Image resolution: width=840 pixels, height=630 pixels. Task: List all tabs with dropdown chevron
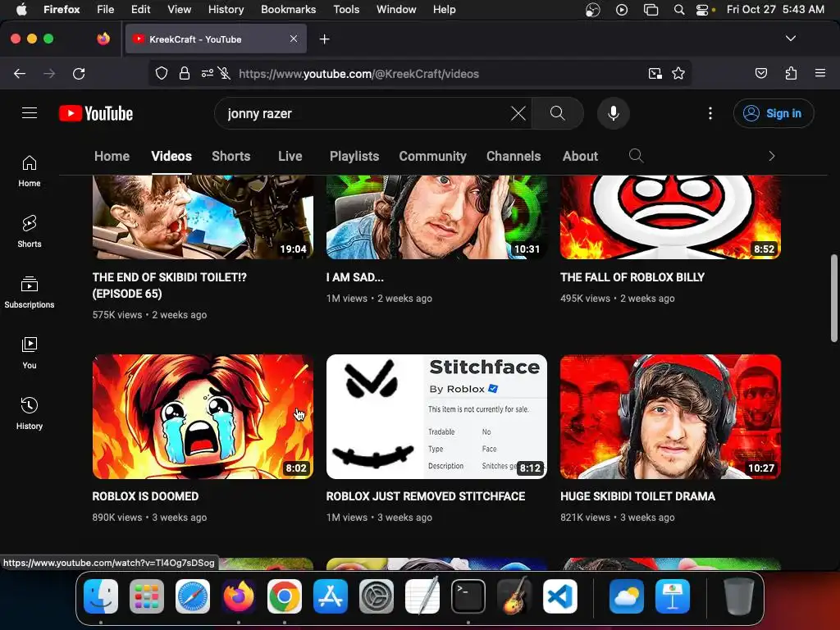pyautogui.click(x=790, y=39)
